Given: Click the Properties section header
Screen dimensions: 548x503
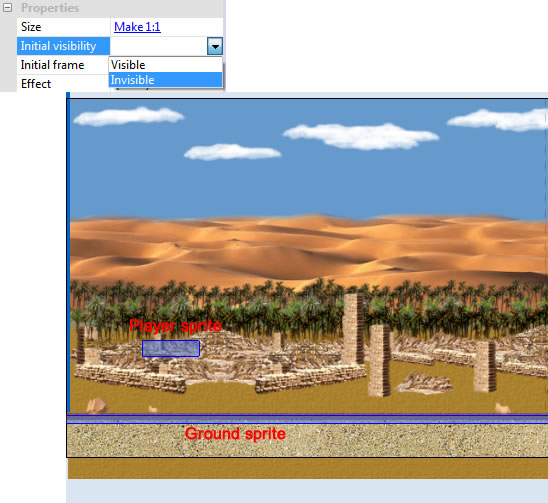Looking at the screenshot, I should [x=50, y=8].
